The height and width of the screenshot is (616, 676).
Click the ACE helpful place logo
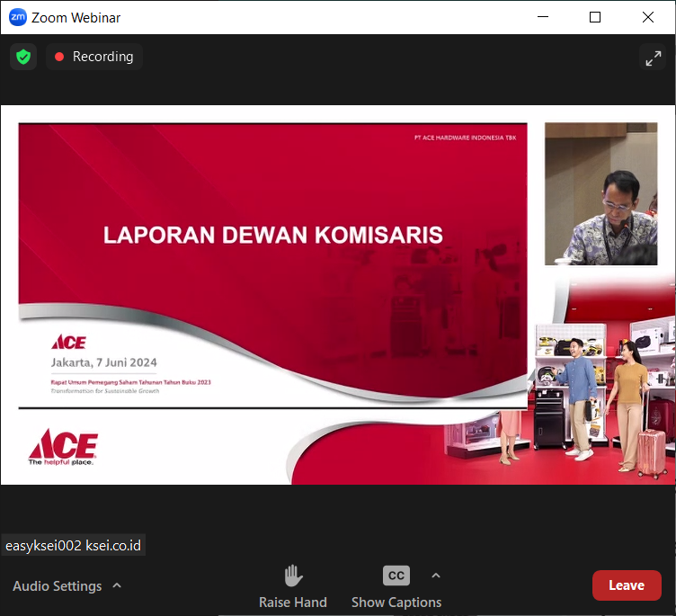[x=63, y=447]
